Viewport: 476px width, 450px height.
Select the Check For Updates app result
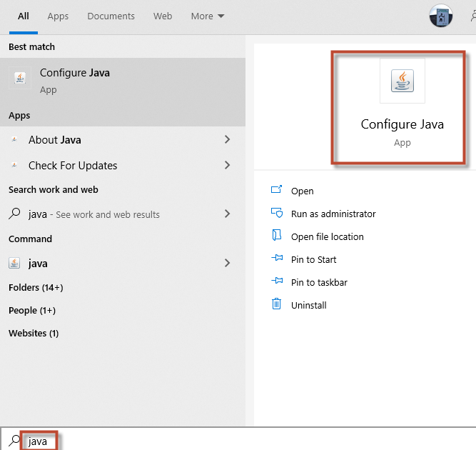pos(123,165)
